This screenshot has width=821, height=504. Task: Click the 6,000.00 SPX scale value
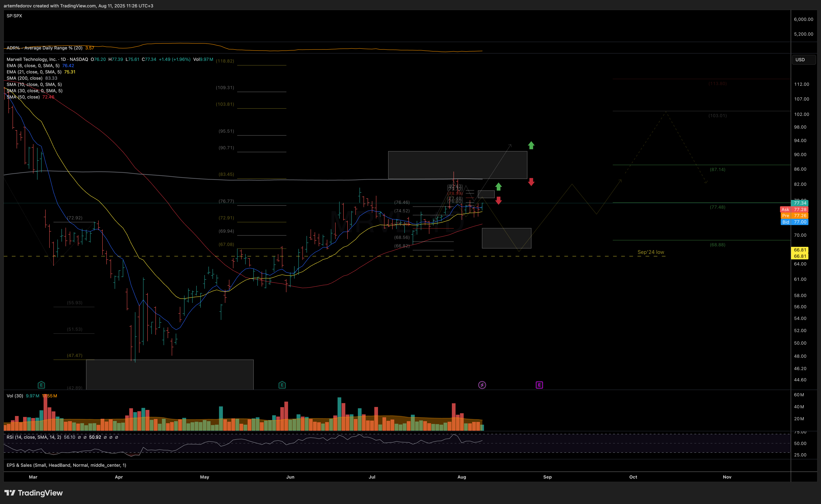(803, 19)
